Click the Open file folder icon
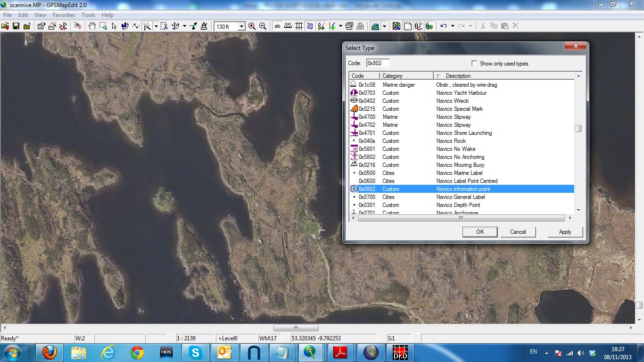Viewport: 644px width, 362px height. pos(5,26)
